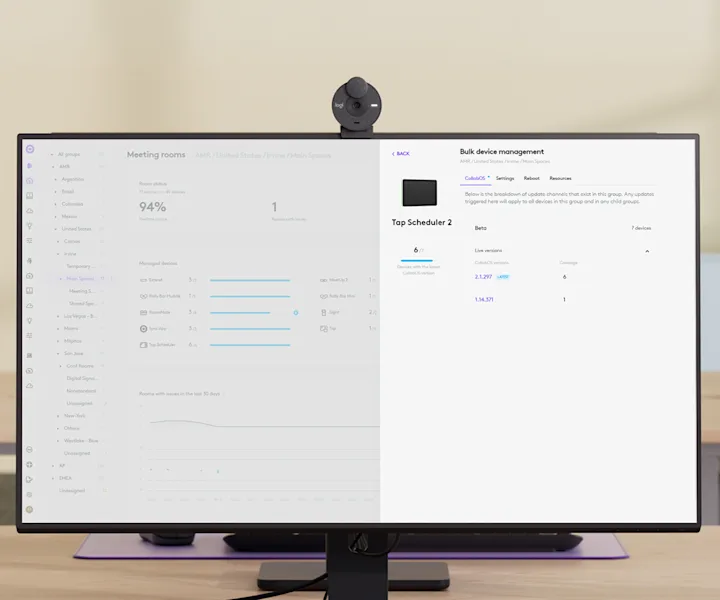Expand the Las Vegas group arrow
The width and height of the screenshot is (720, 600).
(58, 316)
